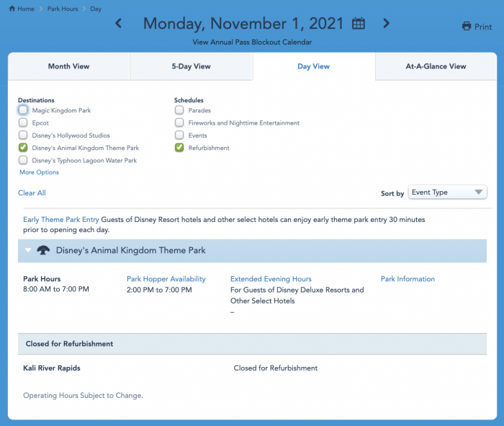Click the Operating Hours Subject to Change note
Viewport: 504px width, 426px height.
tap(83, 396)
